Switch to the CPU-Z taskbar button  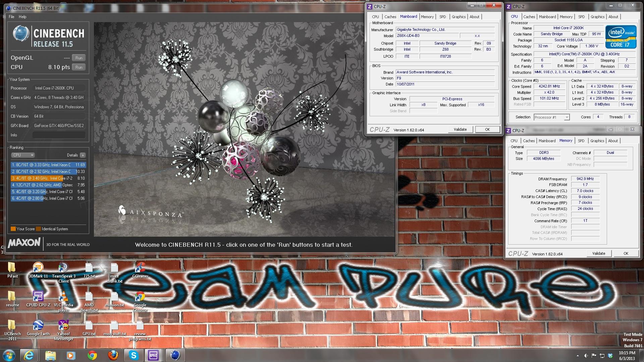click(x=154, y=355)
